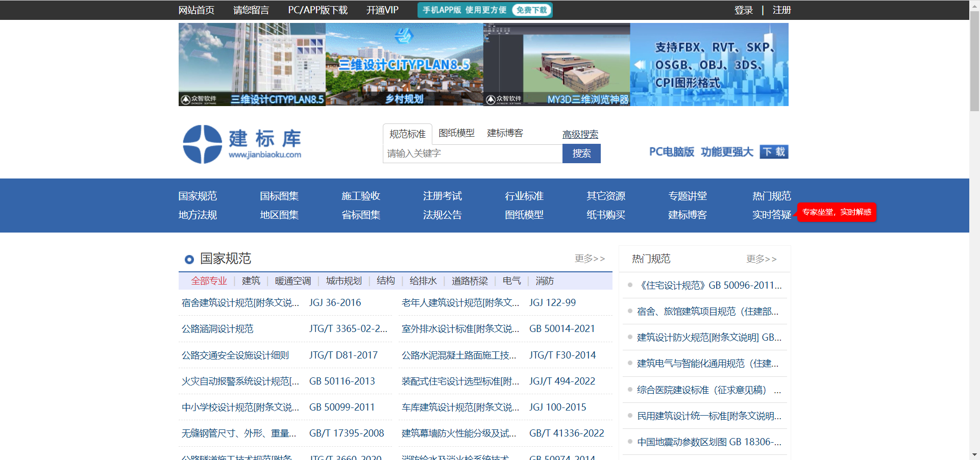The width and height of the screenshot is (980, 460).
Task: Click the 搜索 button
Action: 581,154
